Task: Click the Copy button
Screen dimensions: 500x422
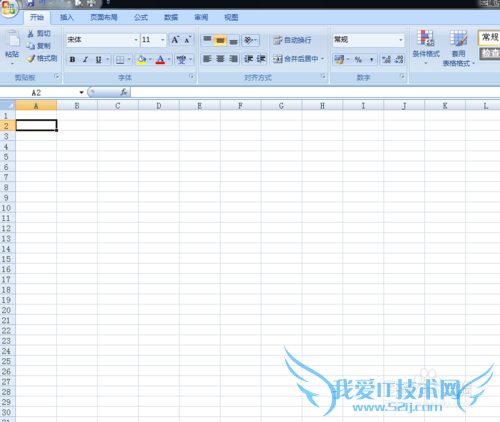Action: [39, 46]
